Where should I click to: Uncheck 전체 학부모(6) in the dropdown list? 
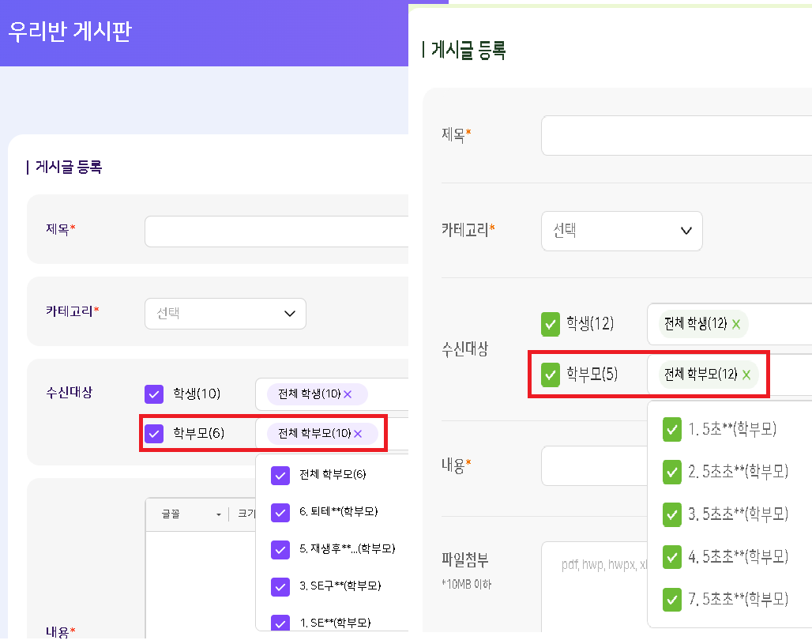(280, 475)
